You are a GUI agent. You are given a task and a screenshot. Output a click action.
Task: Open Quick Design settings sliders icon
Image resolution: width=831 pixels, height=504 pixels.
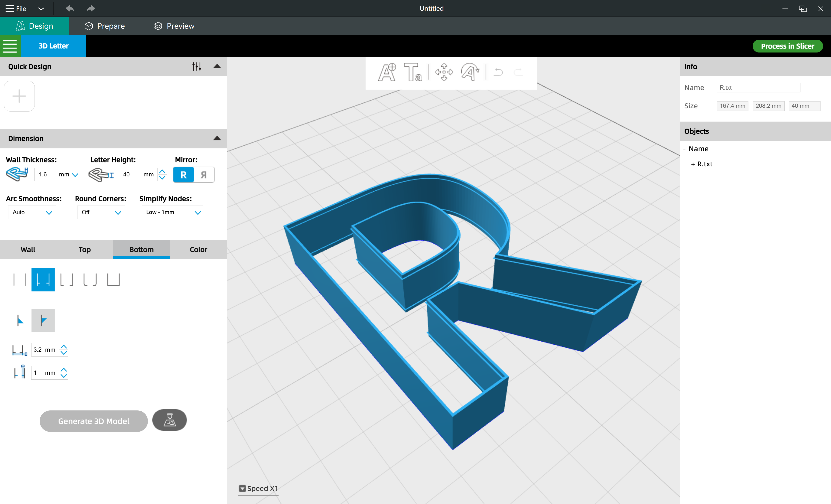tap(197, 66)
